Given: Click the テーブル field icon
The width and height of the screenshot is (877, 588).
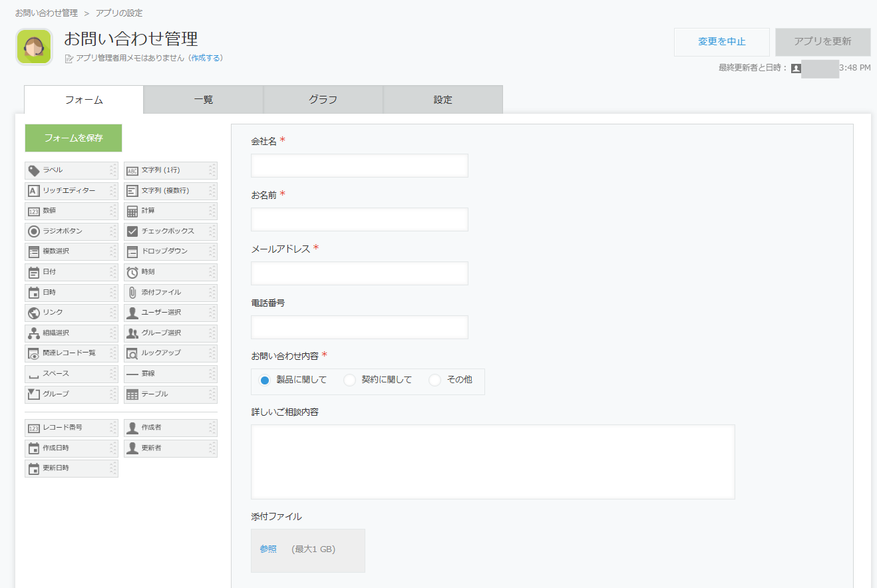Looking at the screenshot, I should tap(132, 394).
